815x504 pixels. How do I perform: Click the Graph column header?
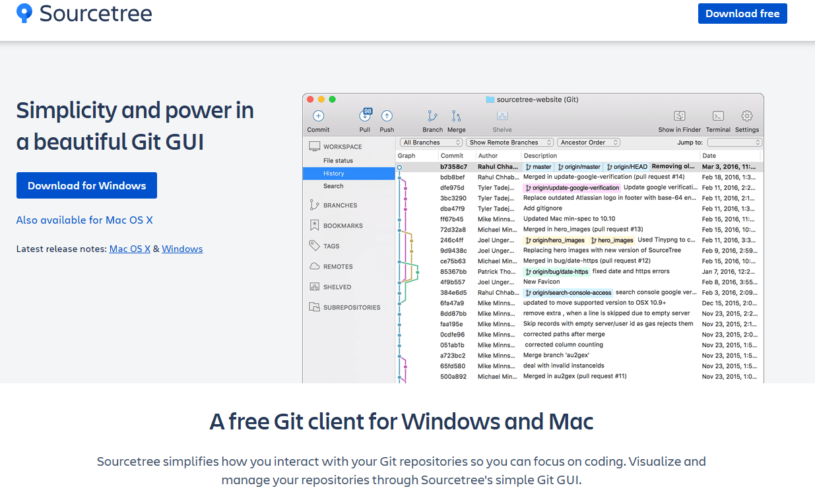tap(407, 156)
